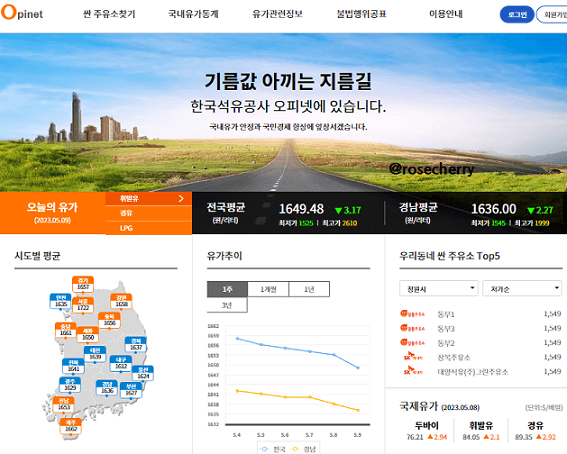Click the 오늘의 유가 date panel
567x454 pixels.
(x=52, y=213)
